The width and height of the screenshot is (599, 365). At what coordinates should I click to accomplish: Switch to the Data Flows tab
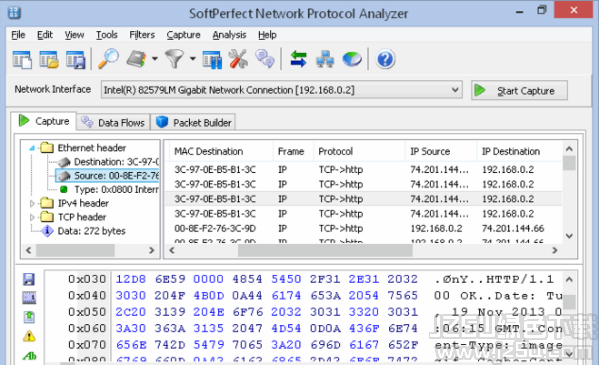click(113, 123)
